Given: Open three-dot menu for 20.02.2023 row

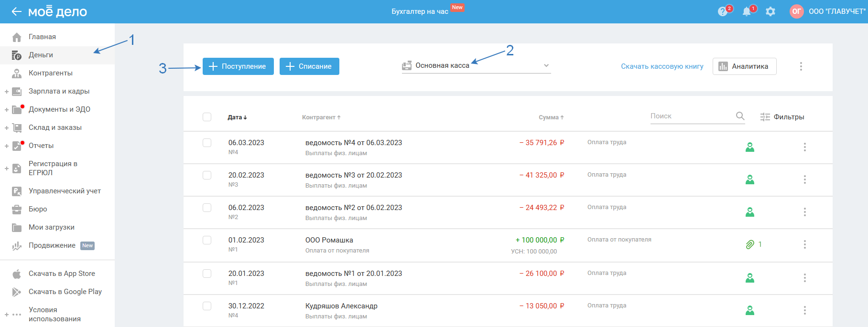Looking at the screenshot, I should pos(805,179).
